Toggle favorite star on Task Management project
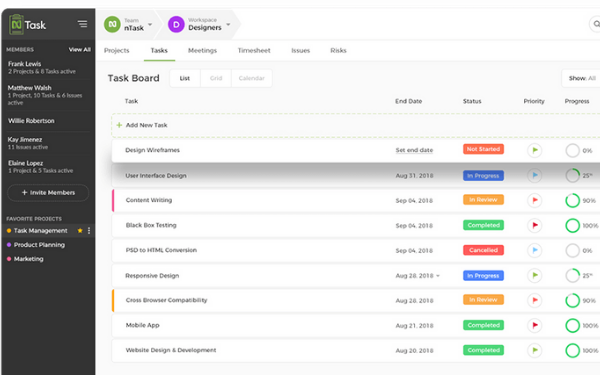 pyautogui.click(x=80, y=230)
